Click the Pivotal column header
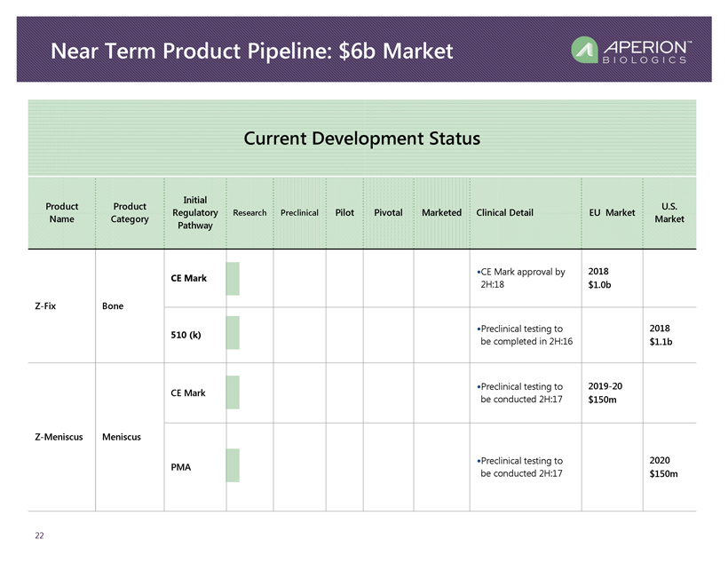Viewport: 728px width, 563px height. 388,213
